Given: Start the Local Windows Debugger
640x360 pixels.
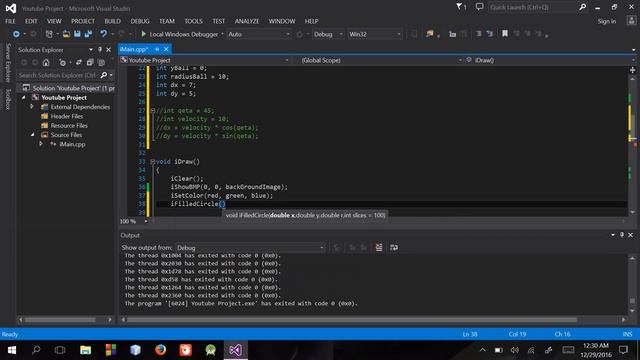Looking at the screenshot, I should click(180, 34).
